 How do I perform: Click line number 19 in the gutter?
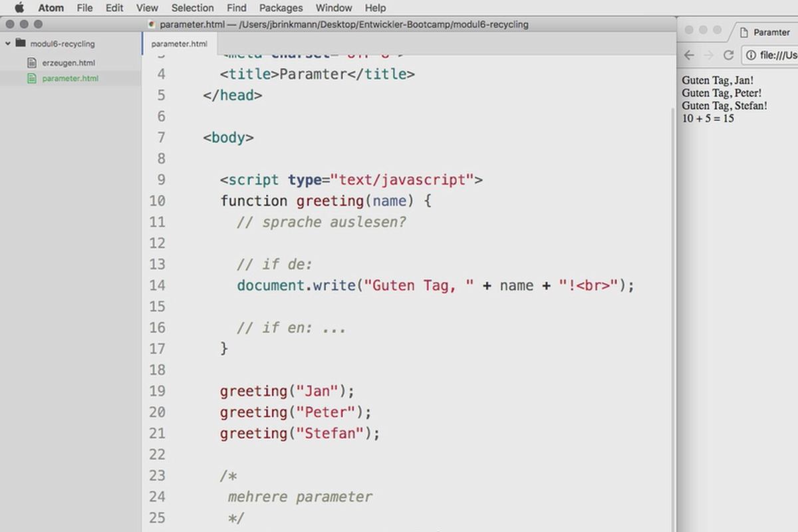pos(157,391)
